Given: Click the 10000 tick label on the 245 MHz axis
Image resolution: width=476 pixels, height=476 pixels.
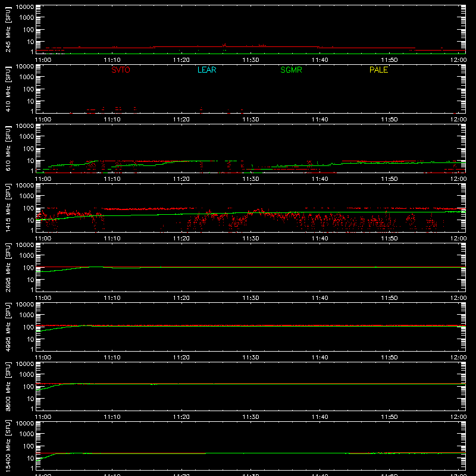Looking at the screenshot, I should pos(25,7).
